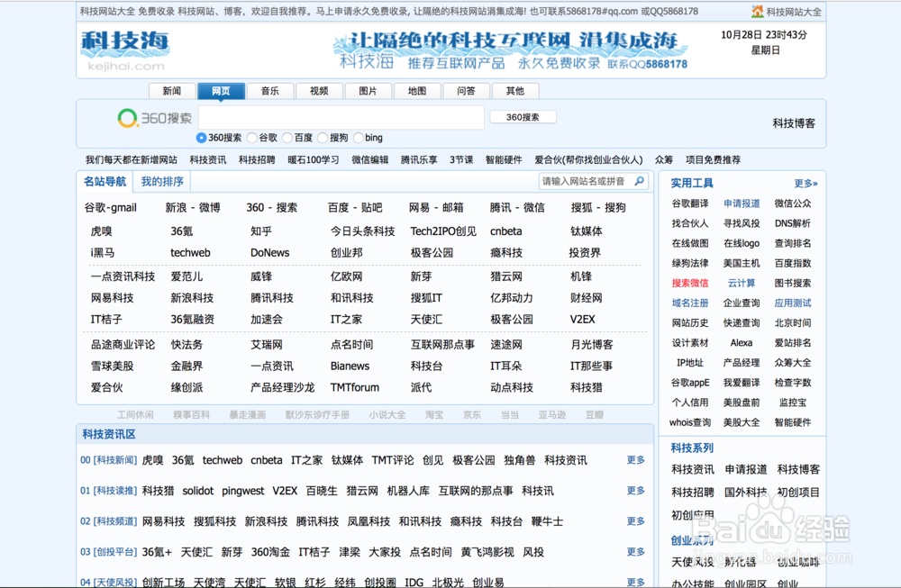
Task: Open 更多 for row 03 创投平台
Action: [x=635, y=551]
